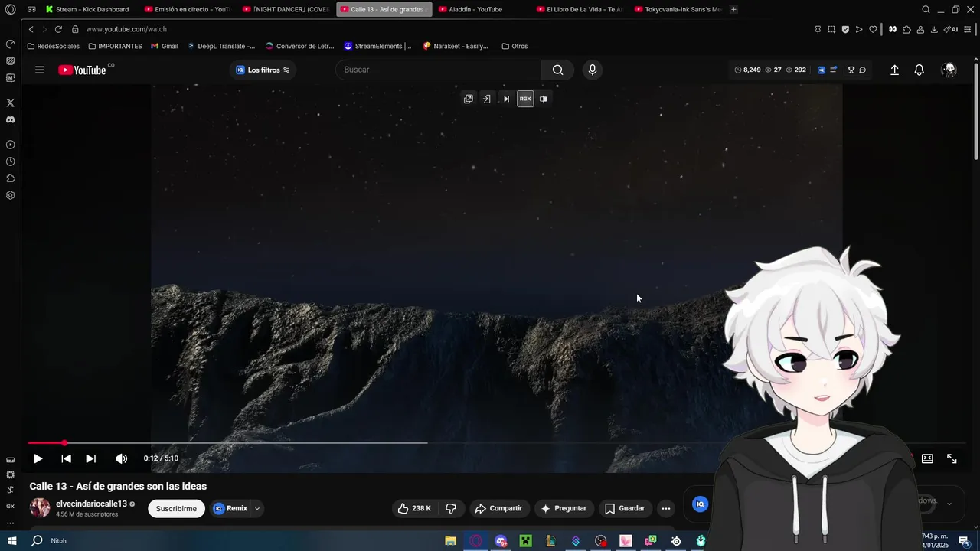The image size is (980, 551).
Task: Open the browser search icon in the title bar
Action: pos(926,9)
